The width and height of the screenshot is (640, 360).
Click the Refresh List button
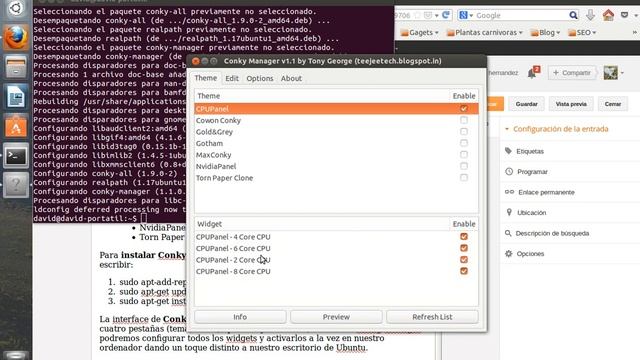coord(432,317)
